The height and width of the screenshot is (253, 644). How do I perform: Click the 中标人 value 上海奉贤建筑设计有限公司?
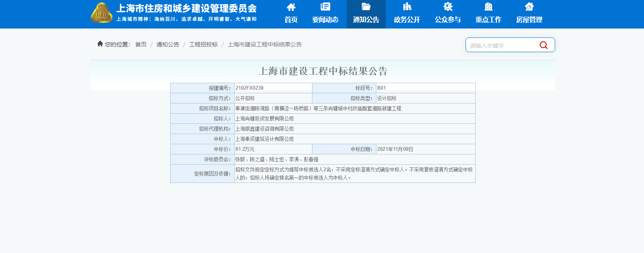[264, 139]
